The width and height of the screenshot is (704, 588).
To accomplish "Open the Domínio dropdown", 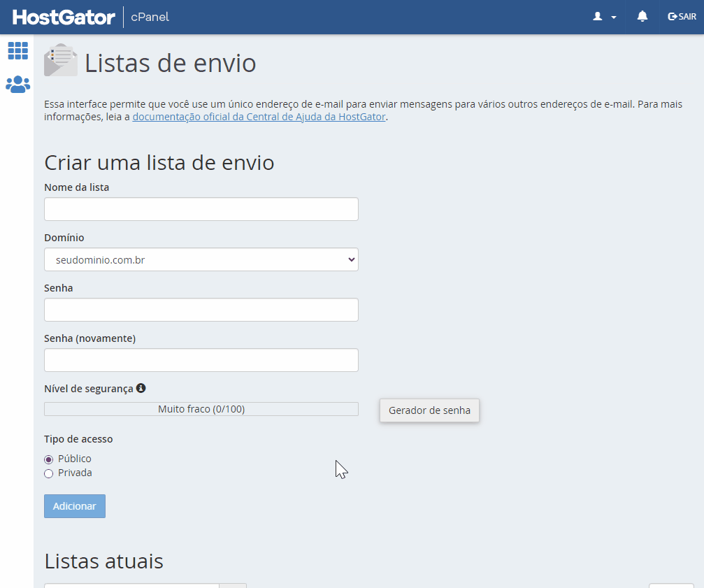I will (x=201, y=259).
